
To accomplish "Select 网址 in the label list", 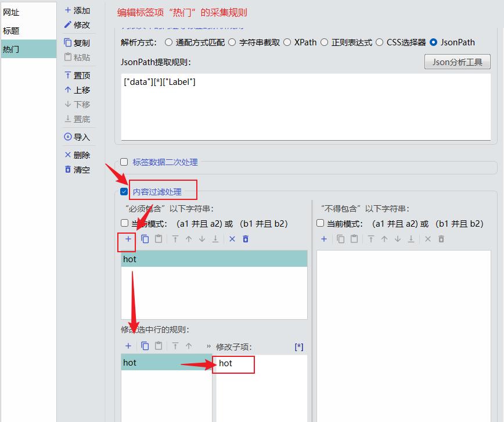I will pos(28,12).
